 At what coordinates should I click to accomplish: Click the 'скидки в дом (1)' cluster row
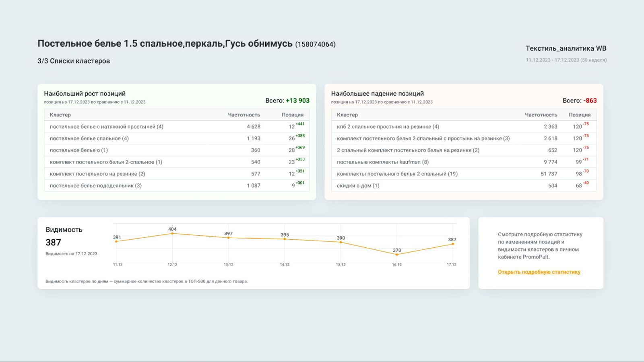click(x=358, y=186)
